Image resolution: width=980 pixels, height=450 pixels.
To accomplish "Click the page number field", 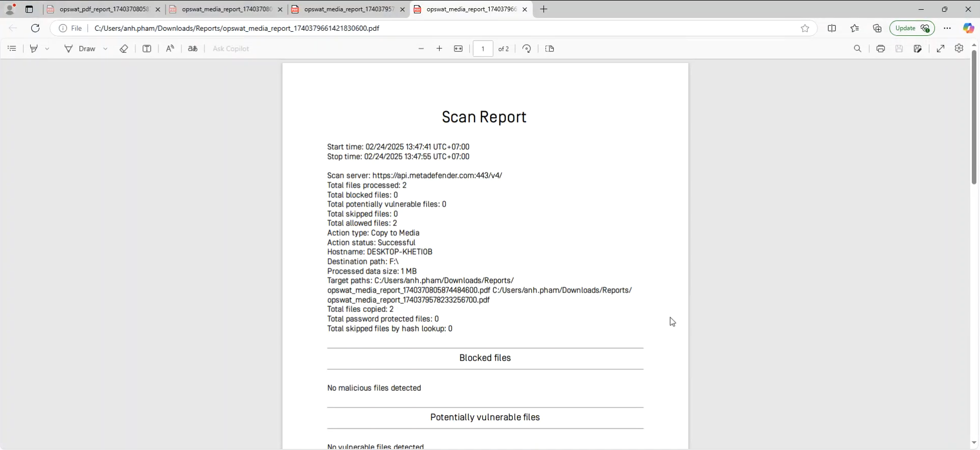I will point(483,49).
